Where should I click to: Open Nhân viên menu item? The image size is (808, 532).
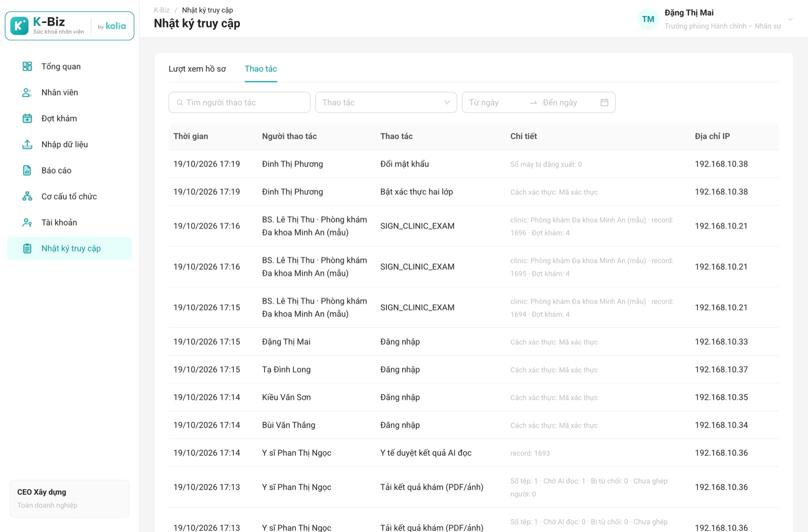(x=70, y=92)
